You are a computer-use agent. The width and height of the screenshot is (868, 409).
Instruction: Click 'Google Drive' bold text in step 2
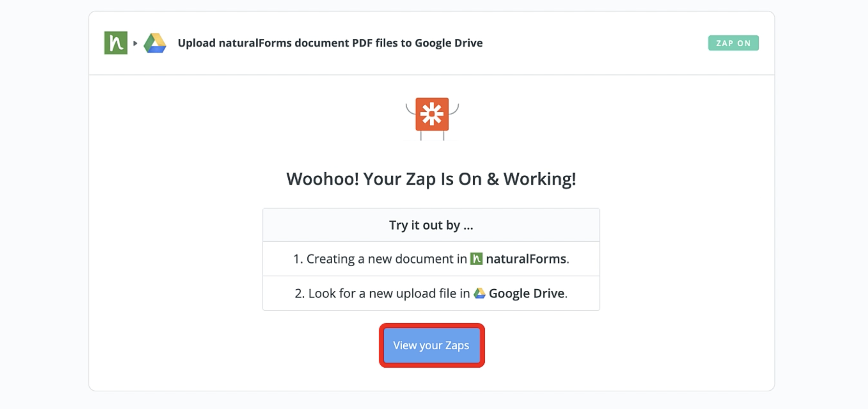(x=526, y=294)
